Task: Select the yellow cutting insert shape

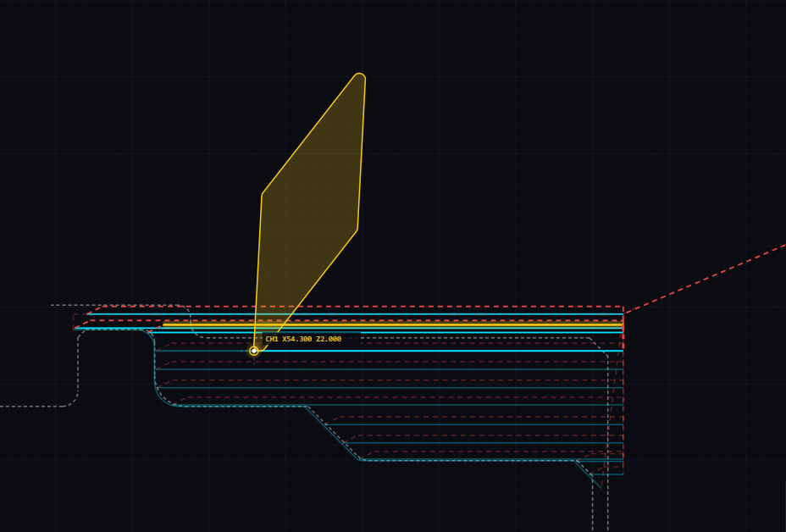Action: [310, 211]
